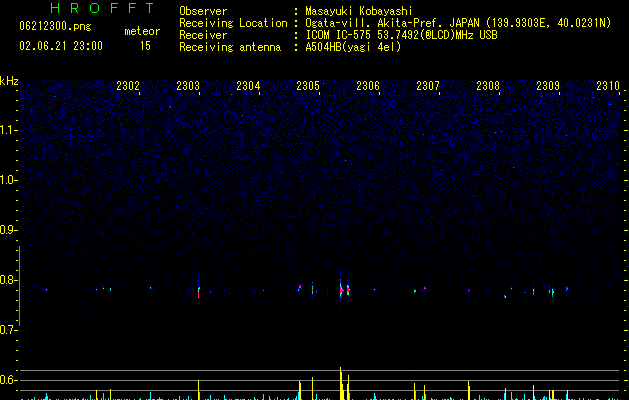Click the Receiver label
The image size is (629, 400).
[203, 35]
